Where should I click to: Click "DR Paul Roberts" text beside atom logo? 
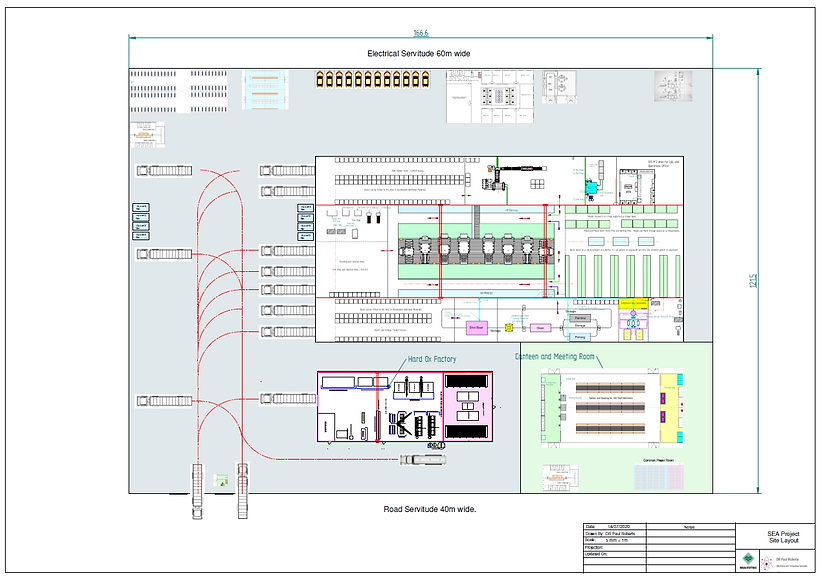point(787,560)
